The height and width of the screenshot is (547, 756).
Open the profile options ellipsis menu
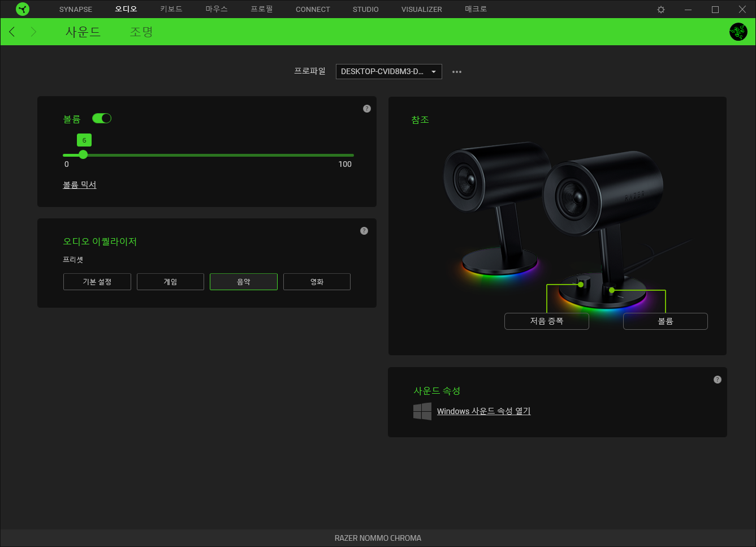pos(457,72)
